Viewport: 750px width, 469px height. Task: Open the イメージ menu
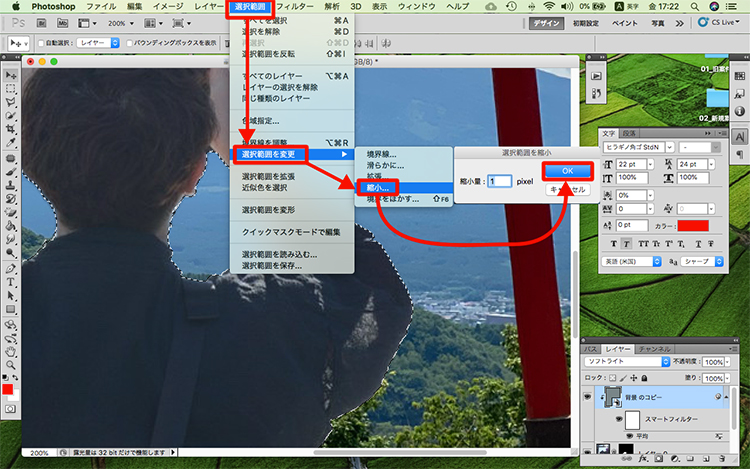point(168,6)
